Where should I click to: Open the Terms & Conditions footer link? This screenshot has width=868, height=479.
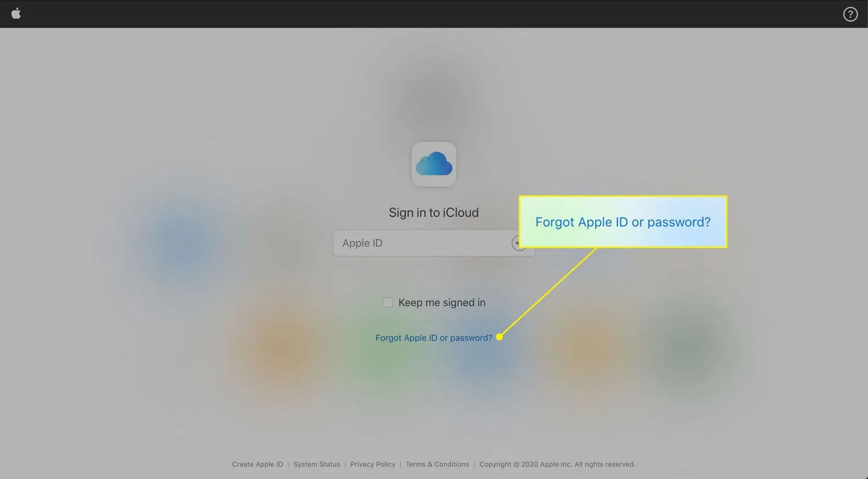coord(437,465)
